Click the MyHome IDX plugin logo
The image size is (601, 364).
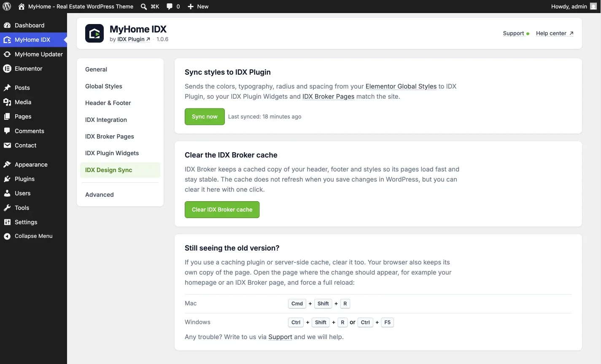click(x=94, y=33)
